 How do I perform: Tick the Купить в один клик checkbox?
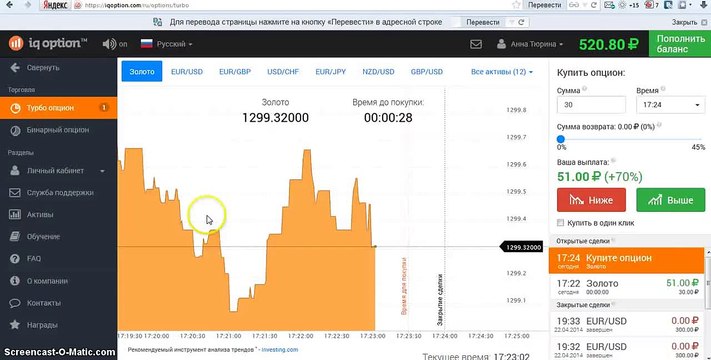560,223
